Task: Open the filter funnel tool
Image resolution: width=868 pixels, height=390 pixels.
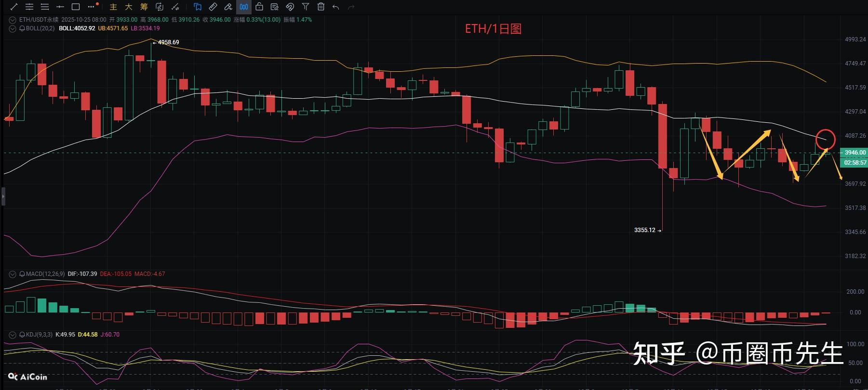Action: click(x=306, y=7)
